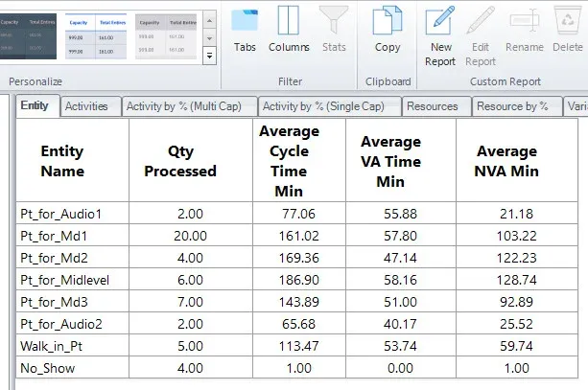The image size is (588, 390).
Task: Click VA time value 53.74
Action: point(401,346)
